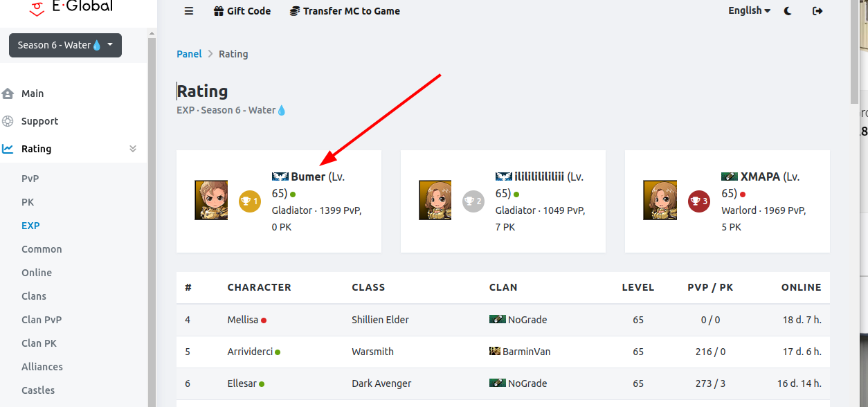Click XMAPA's character avatar
Screen dimensions: 868x407
click(660, 201)
